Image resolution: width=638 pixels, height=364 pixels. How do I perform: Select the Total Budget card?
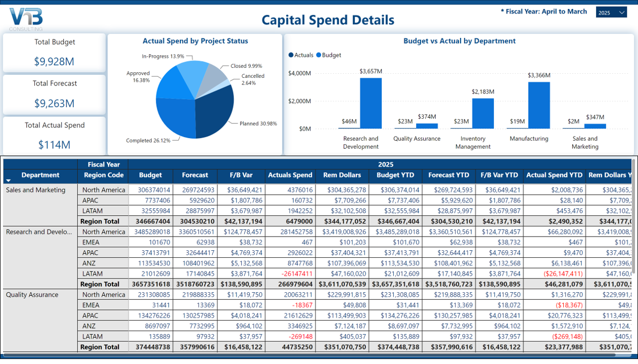pos(55,53)
